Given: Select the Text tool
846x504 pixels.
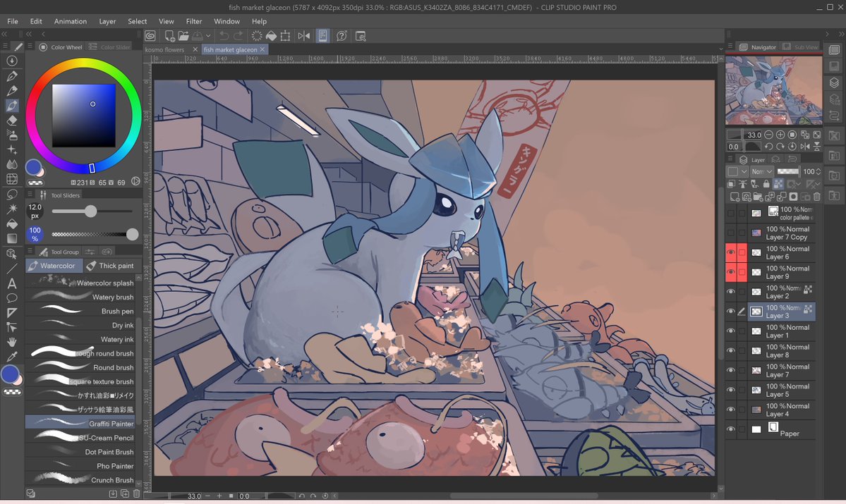Looking at the screenshot, I should coord(12,283).
